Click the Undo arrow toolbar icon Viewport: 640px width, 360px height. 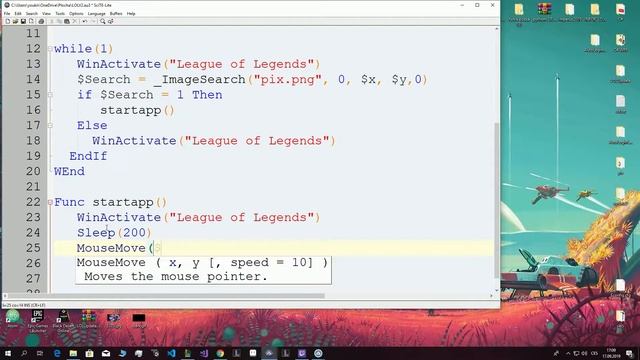pos(85,21)
